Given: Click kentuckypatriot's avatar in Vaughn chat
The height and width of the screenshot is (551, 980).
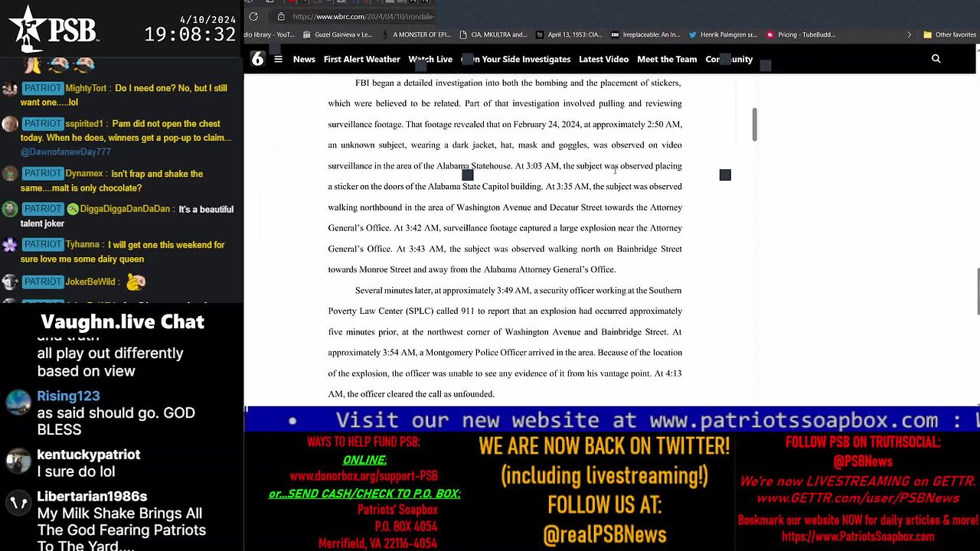Looking at the screenshot, I should click(18, 461).
